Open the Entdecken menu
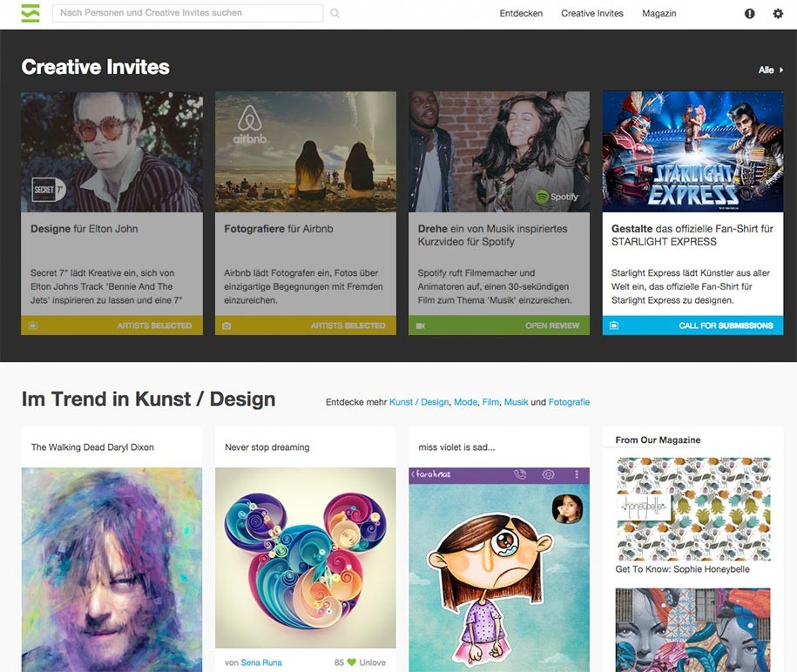The image size is (797, 672). (521, 14)
